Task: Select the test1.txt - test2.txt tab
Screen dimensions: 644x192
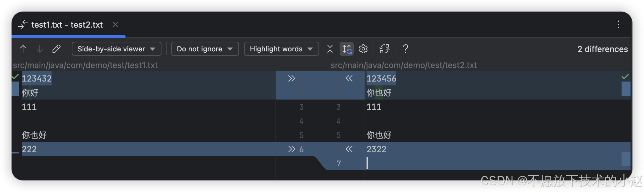Action: (67, 25)
